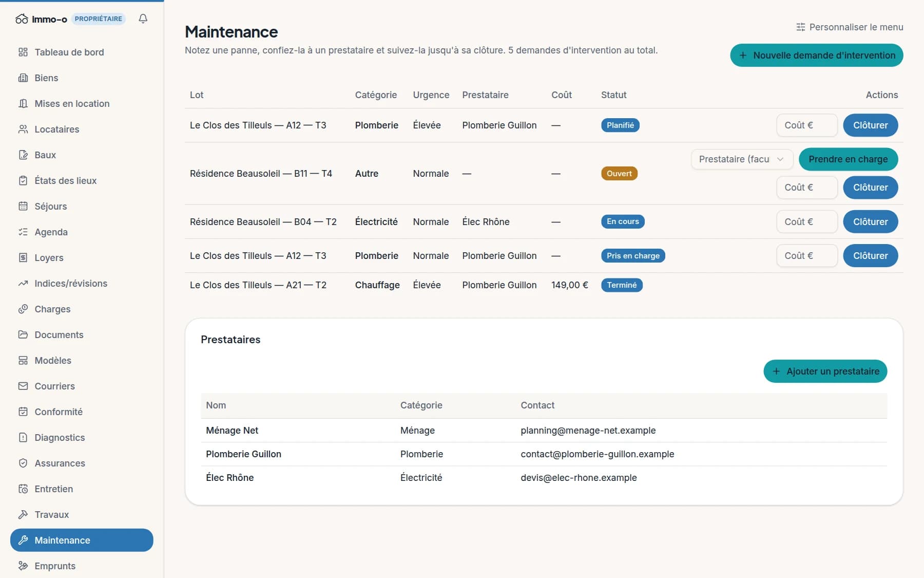
Task: Open Entretien sidebar item
Action: coord(82,489)
